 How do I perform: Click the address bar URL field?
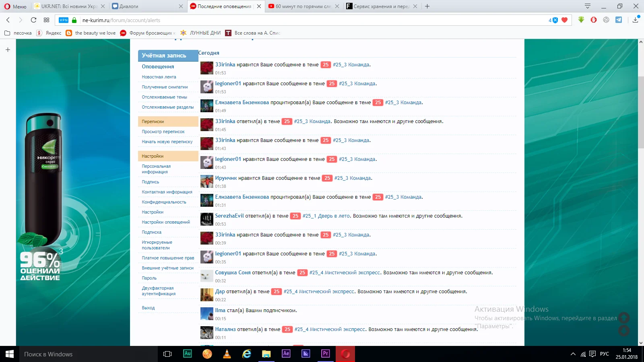coord(282,20)
